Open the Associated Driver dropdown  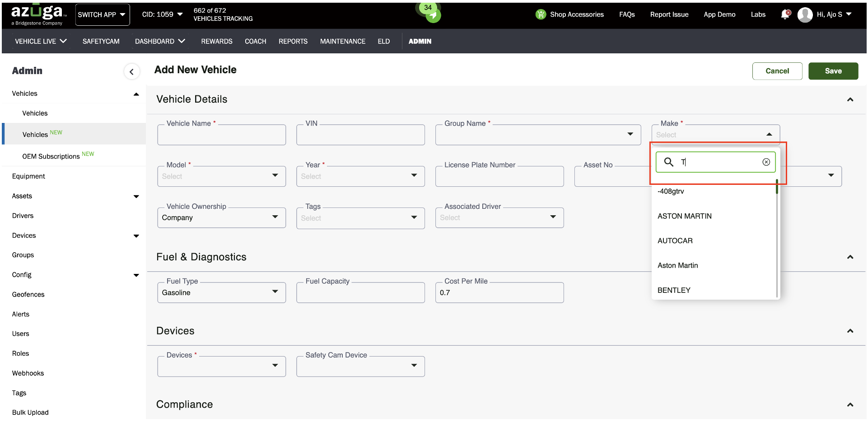[x=499, y=218]
